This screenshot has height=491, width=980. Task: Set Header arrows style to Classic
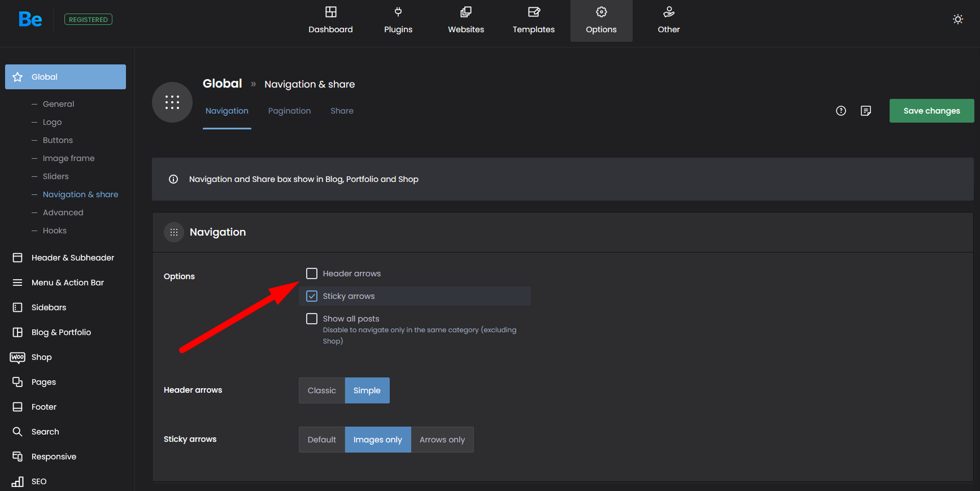coord(322,390)
